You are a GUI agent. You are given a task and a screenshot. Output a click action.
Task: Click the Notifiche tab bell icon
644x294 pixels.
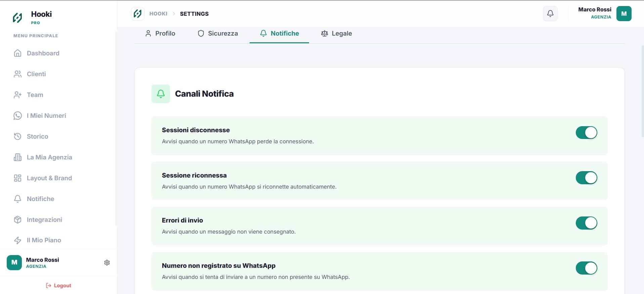(263, 33)
